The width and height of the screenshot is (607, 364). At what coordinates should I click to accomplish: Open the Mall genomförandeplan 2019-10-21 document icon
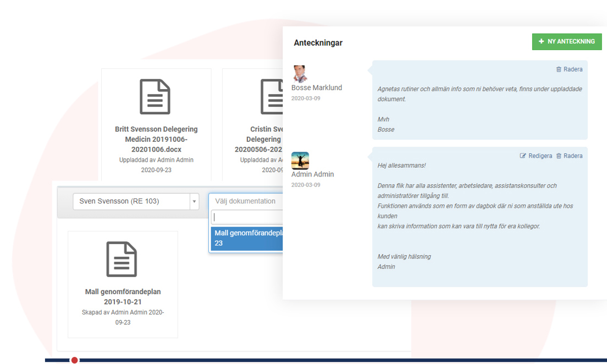coord(122,259)
